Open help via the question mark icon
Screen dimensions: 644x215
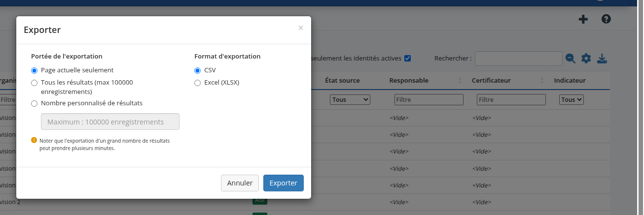point(606,19)
